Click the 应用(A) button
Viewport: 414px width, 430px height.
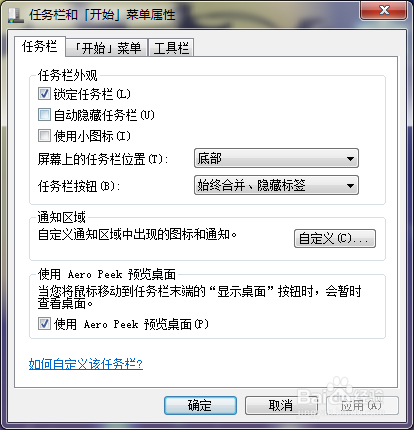coord(362,406)
